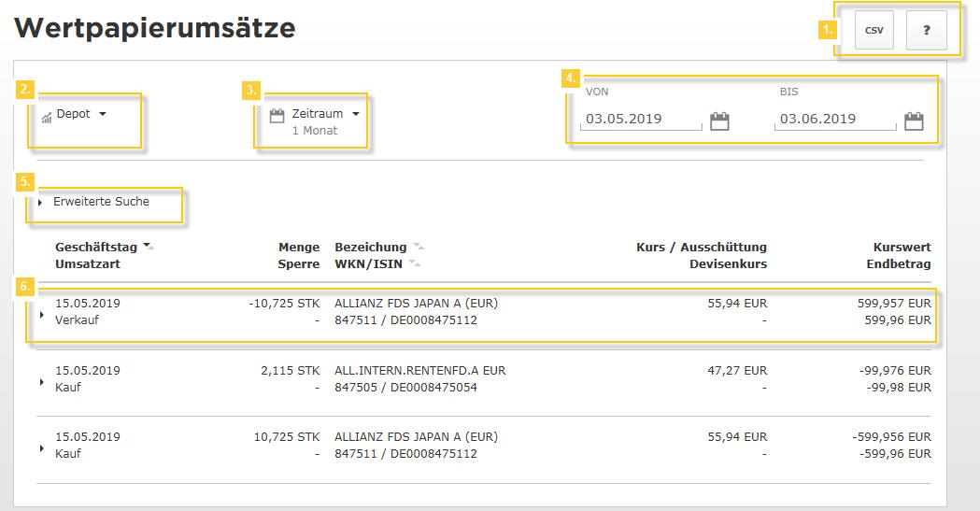Expand the ALL.INTERN.RENTENFD.A Kauf row
The image size is (980, 511).
point(41,381)
